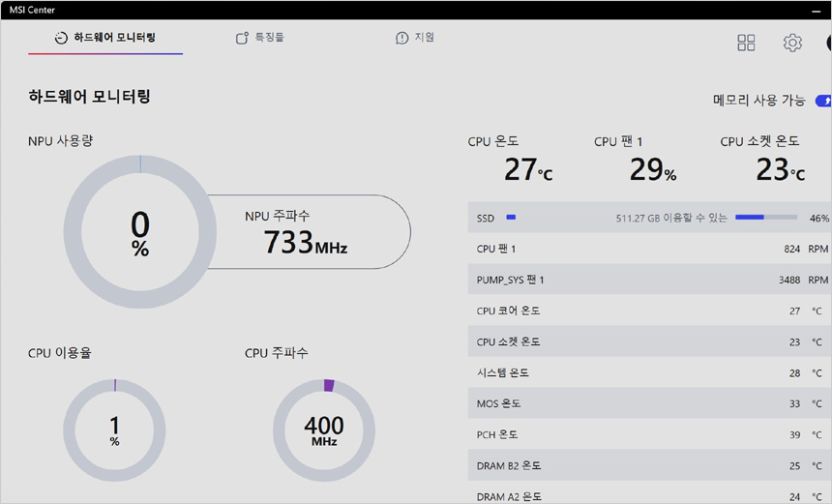Select the 시스템 온도 row
The image size is (832, 504).
pyautogui.click(x=650, y=373)
